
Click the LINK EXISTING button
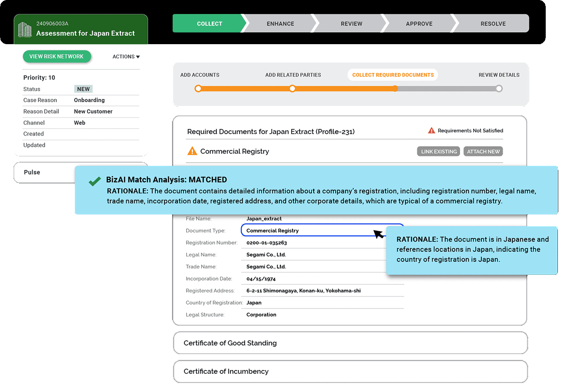[439, 151]
